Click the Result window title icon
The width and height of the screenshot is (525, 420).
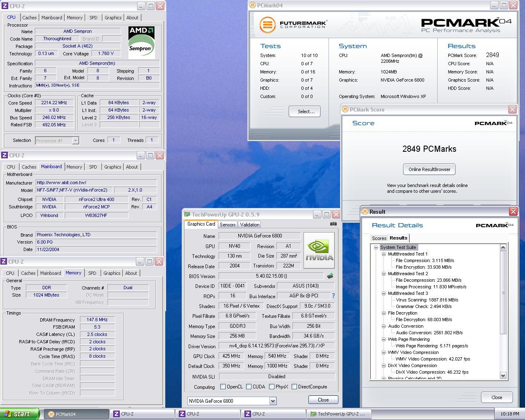point(365,212)
